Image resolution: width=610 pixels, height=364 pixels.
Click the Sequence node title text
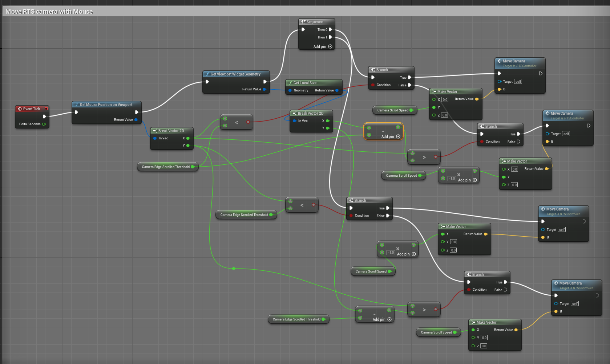coord(315,22)
